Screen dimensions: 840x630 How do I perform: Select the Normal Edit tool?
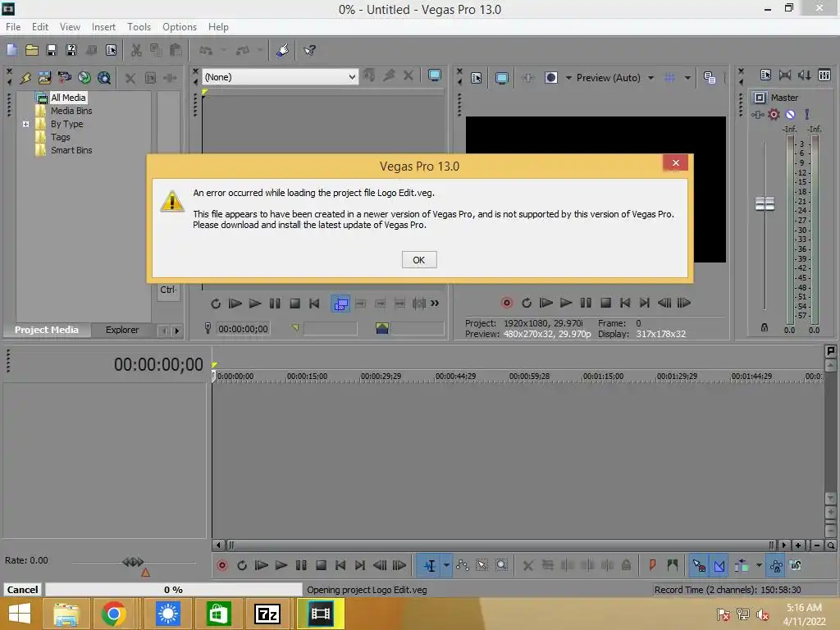pos(429,566)
